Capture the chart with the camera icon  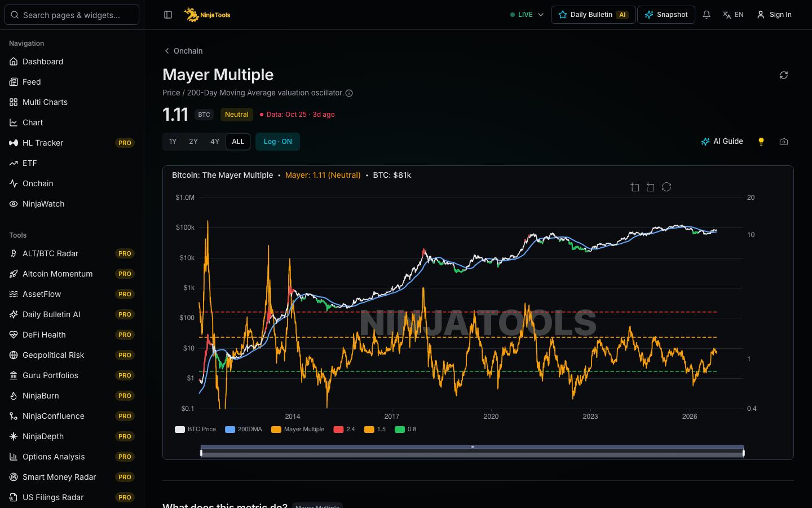coord(784,142)
